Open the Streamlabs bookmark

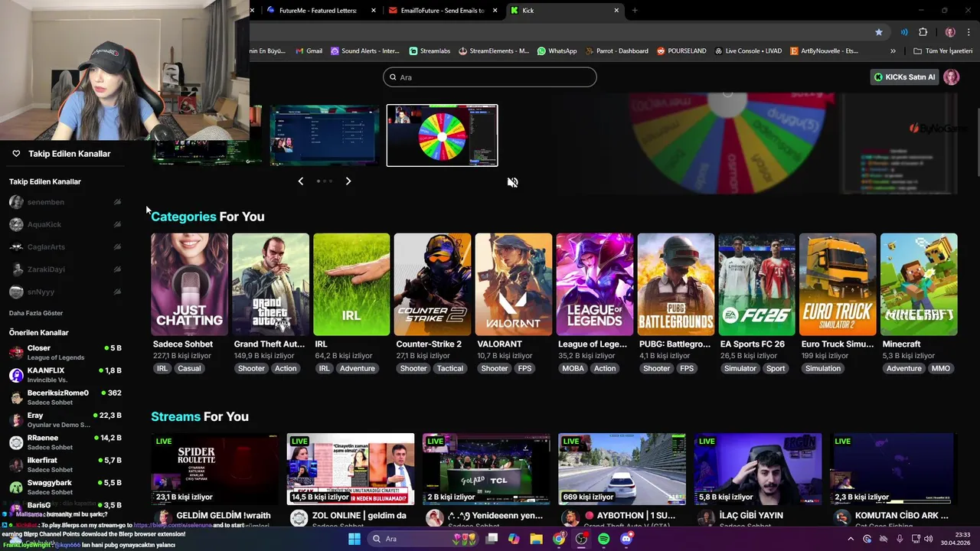430,51
